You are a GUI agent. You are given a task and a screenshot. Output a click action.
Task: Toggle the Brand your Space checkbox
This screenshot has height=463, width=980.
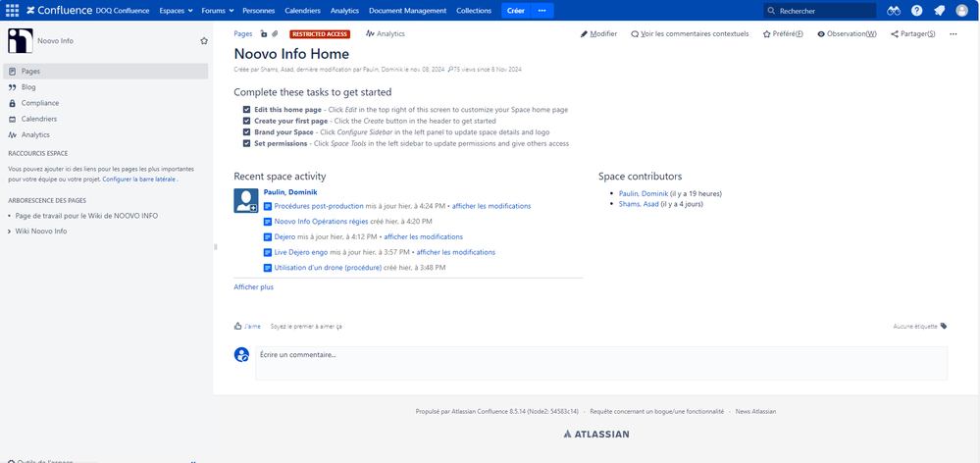click(x=247, y=132)
